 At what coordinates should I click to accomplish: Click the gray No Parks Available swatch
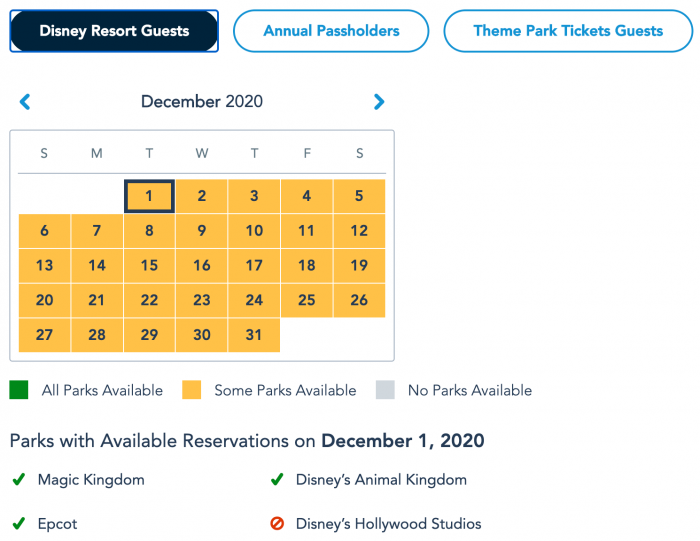click(385, 390)
